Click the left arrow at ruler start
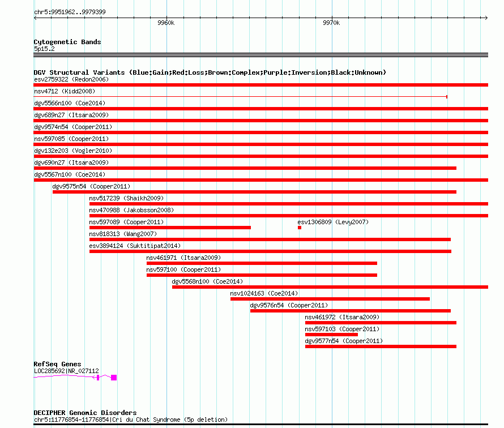 tap(35, 18)
